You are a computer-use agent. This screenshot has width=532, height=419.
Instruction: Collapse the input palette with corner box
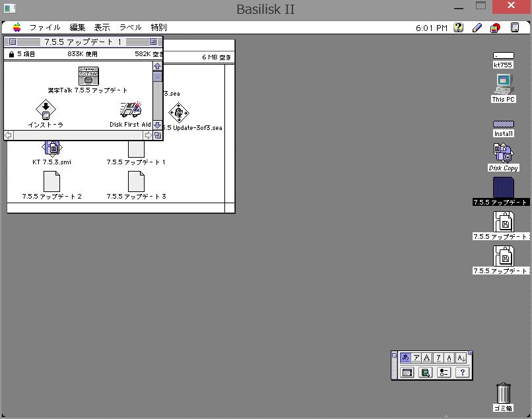[x=470, y=353]
